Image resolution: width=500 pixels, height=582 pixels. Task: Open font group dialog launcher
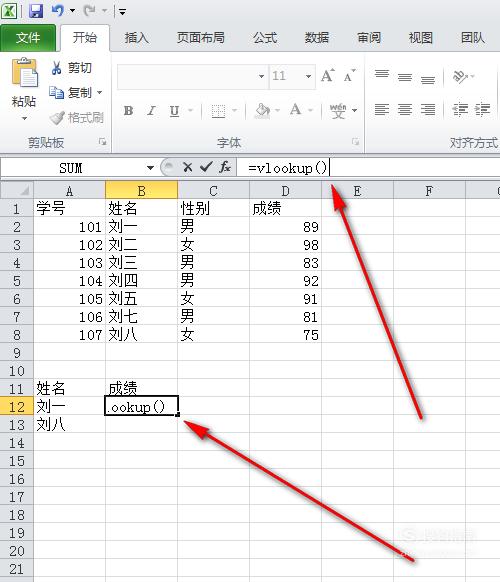tap(356, 142)
